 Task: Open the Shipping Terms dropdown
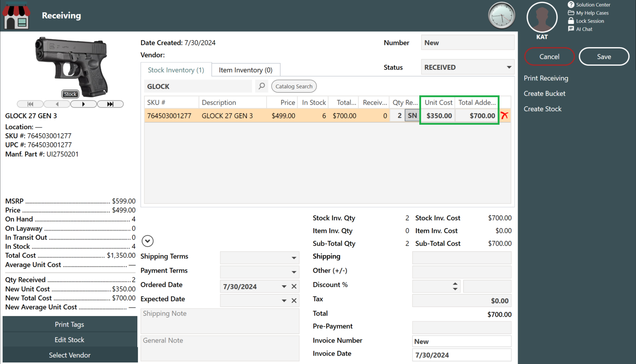tap(294, 258)
